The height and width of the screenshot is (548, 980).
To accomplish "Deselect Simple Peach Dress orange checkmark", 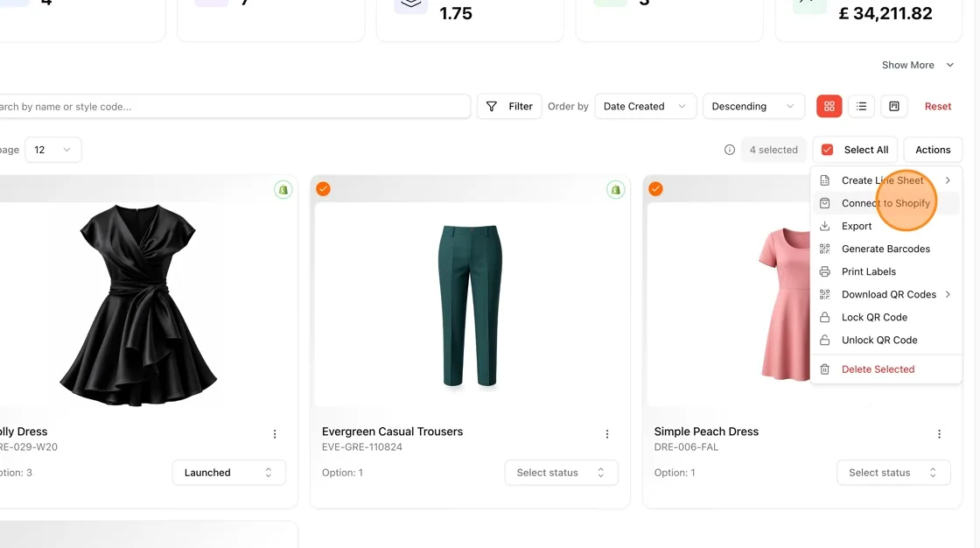I will tap(655, 189).
